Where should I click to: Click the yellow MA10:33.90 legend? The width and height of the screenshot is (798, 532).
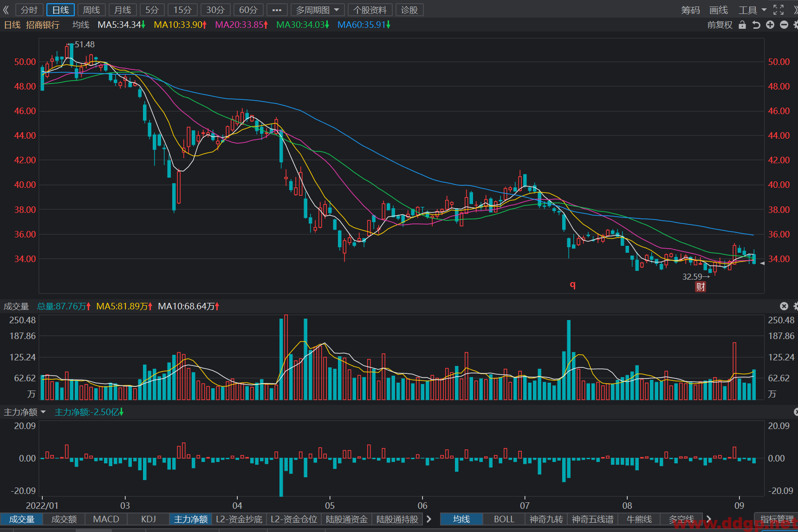[x=180, y=25]
